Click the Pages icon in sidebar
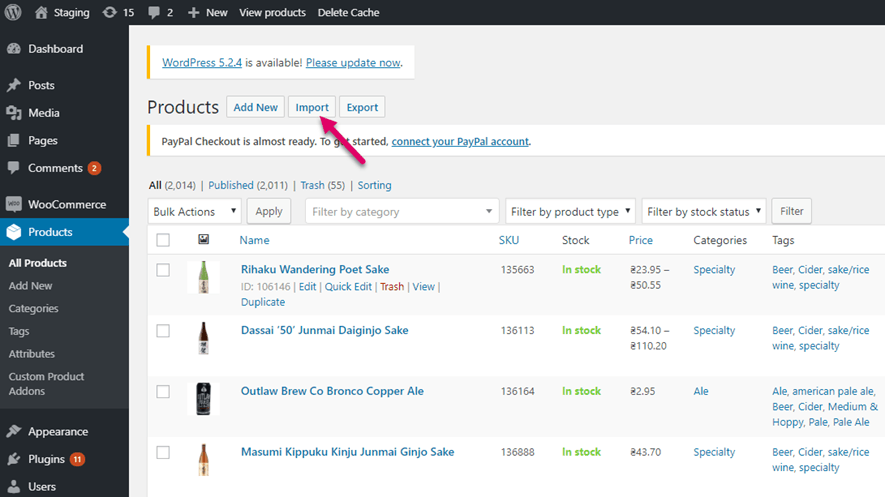885x497 pixels. (x=14, y=140)
